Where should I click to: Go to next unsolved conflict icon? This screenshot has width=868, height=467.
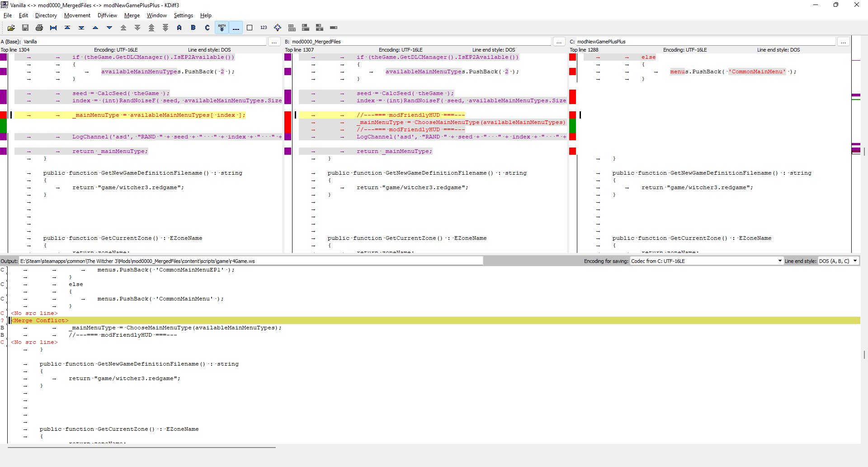[165, 28]
